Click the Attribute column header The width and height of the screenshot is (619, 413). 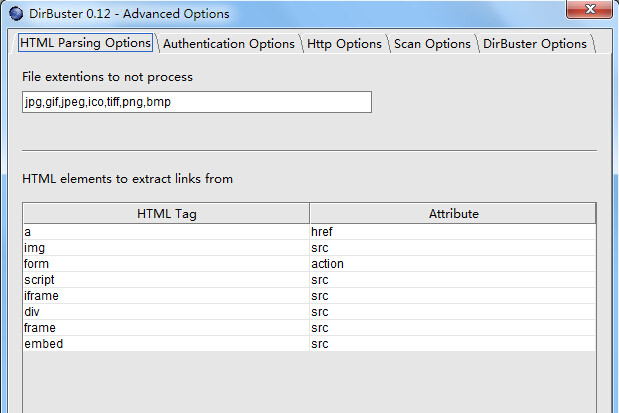(x=453, y=213)
